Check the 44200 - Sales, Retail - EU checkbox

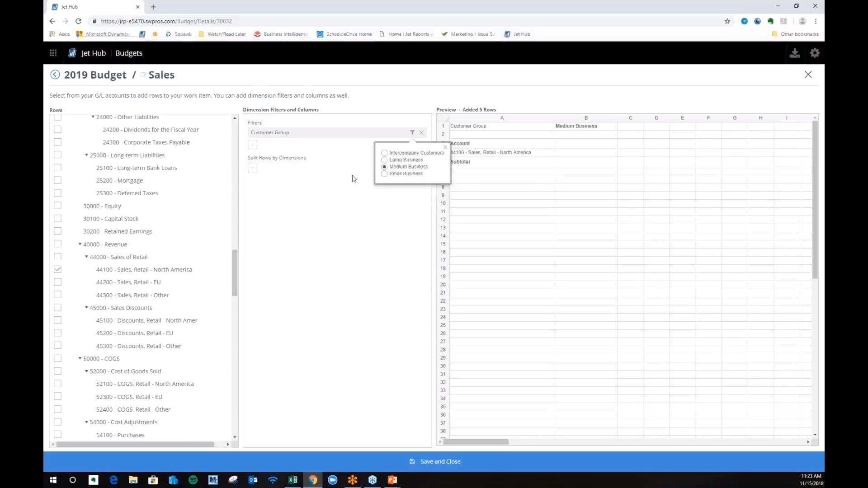pyautogui.click(x=58, y=282)
